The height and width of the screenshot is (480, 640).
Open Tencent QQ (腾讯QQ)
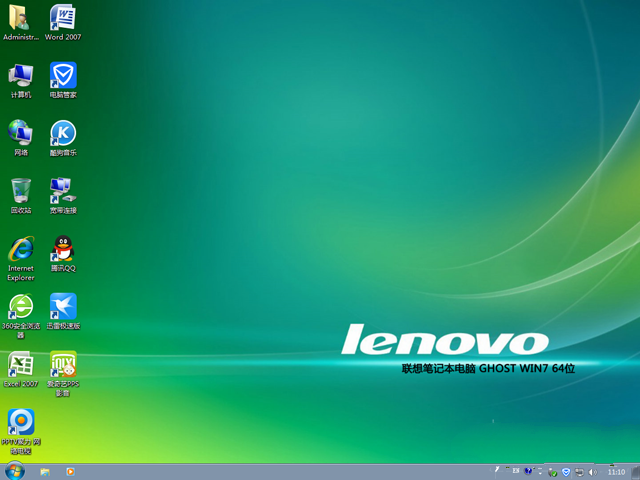(x=63, y=249)
